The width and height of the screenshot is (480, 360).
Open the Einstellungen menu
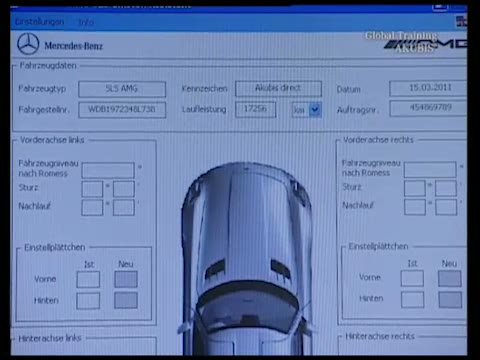click(39, 22)
